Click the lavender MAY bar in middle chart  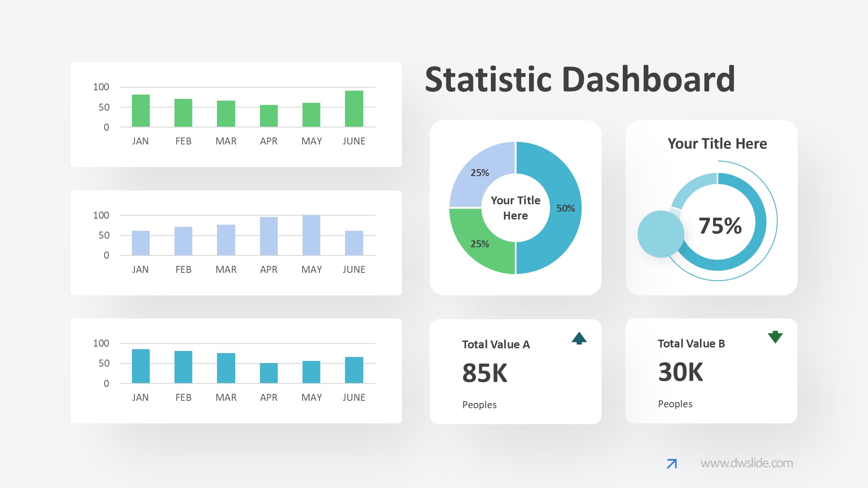tap(311, 235)
